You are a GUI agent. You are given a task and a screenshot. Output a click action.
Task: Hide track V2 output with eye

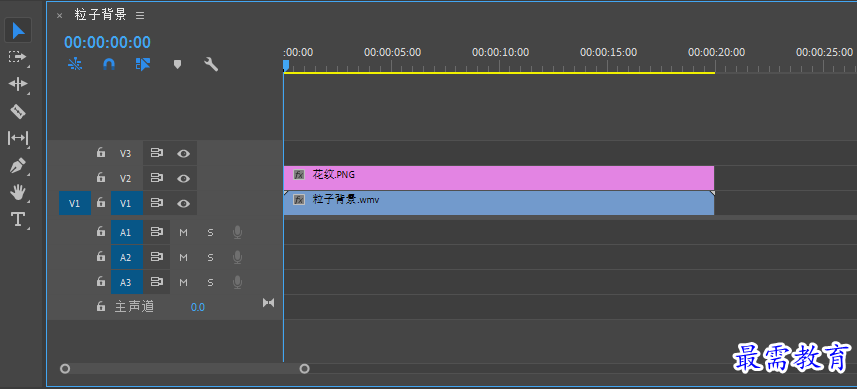click(x=184, y=178)
